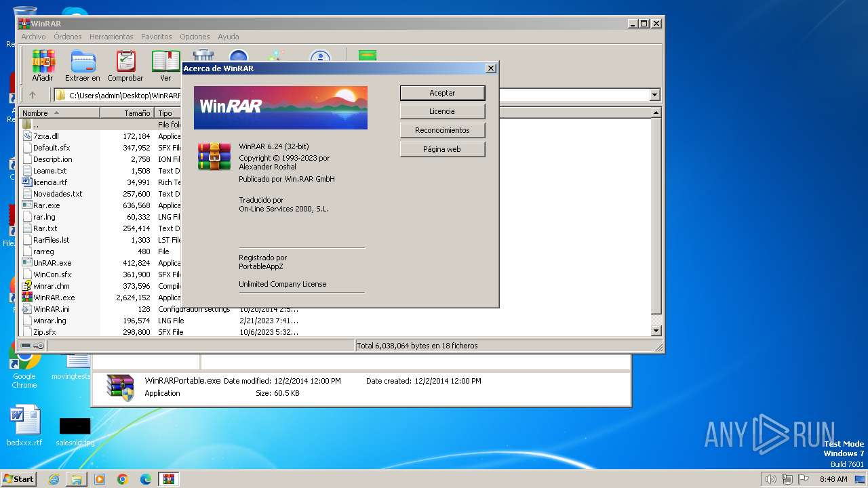The width and height of the screenshot is (868, 488).
Task: Click the file list scrollbar up arrow
Action: (x=656, y=113)
